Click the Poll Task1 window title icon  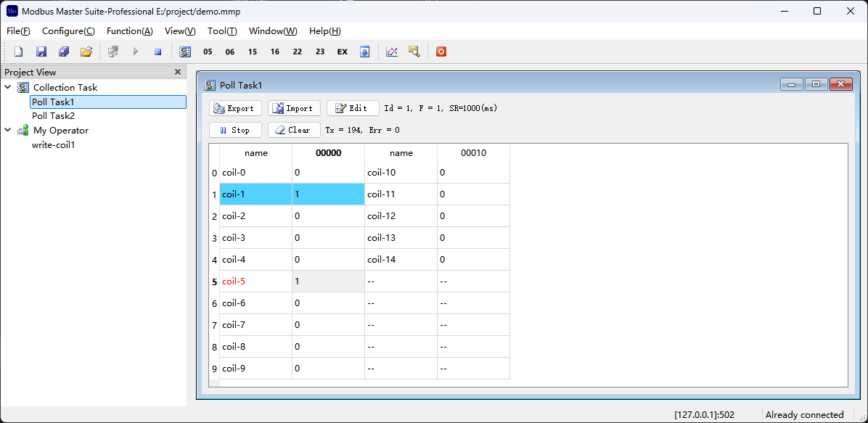[210, 86]
